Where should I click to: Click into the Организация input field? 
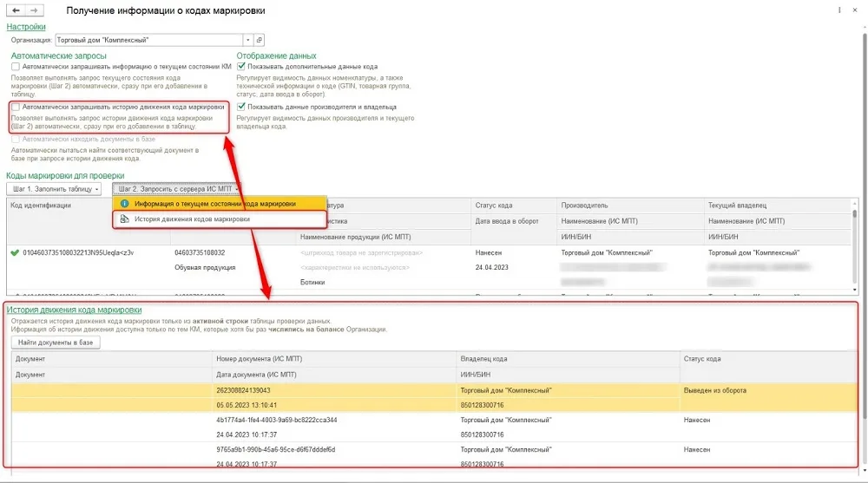[148, 40]
